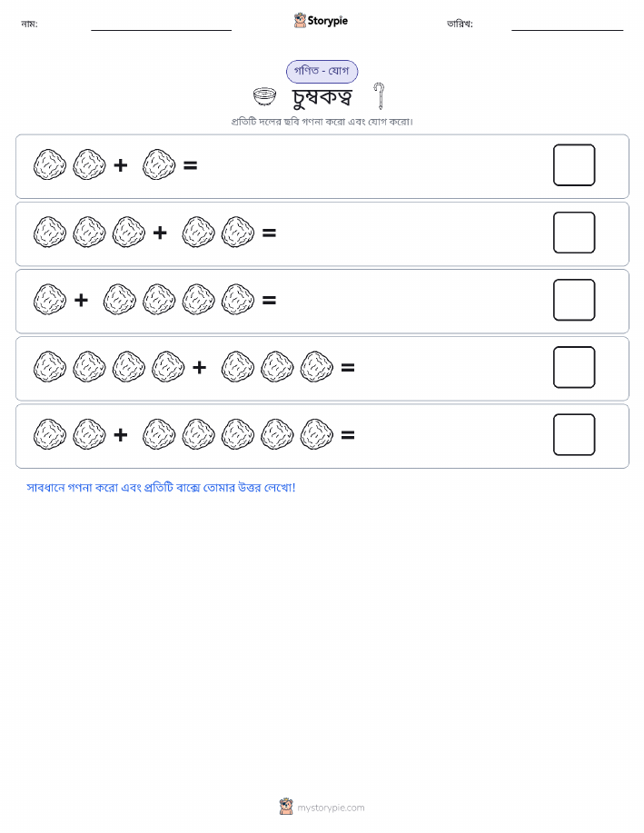Click the date line next to তারিখ:
Screen dimensions: 644x833
[x=567, y=30]
